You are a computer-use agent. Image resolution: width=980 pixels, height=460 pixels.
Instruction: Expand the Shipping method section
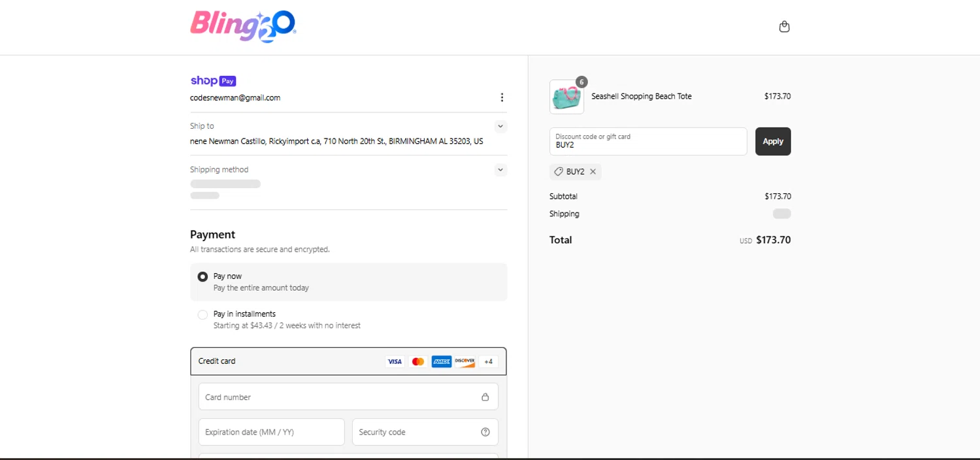(x=500, y=170)
